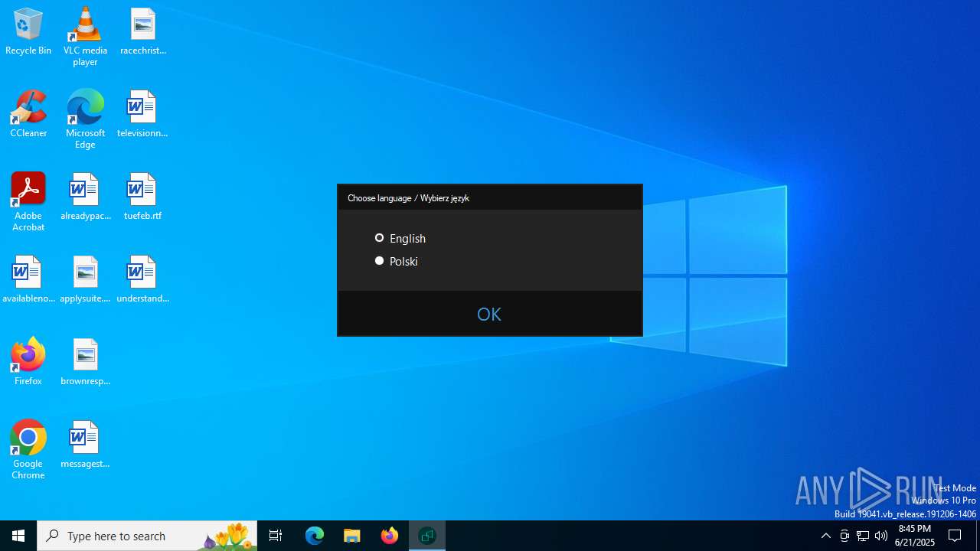Open Microsoft Edge desktop shortcut
The width and height of the screenshot is (980, 551).
tap(85, 119)
